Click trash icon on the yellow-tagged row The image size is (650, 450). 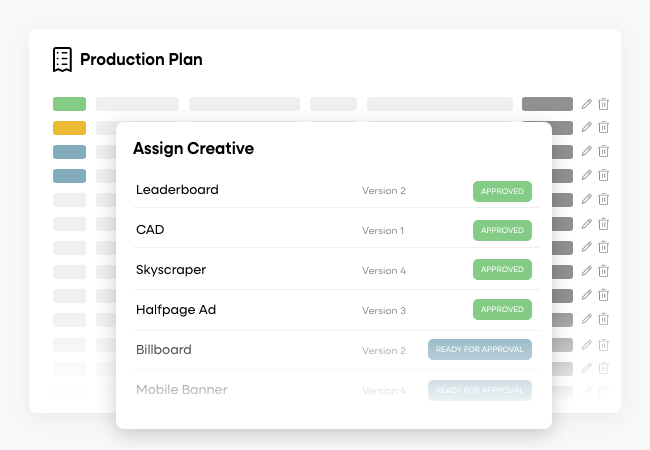[x=604, y=128]
